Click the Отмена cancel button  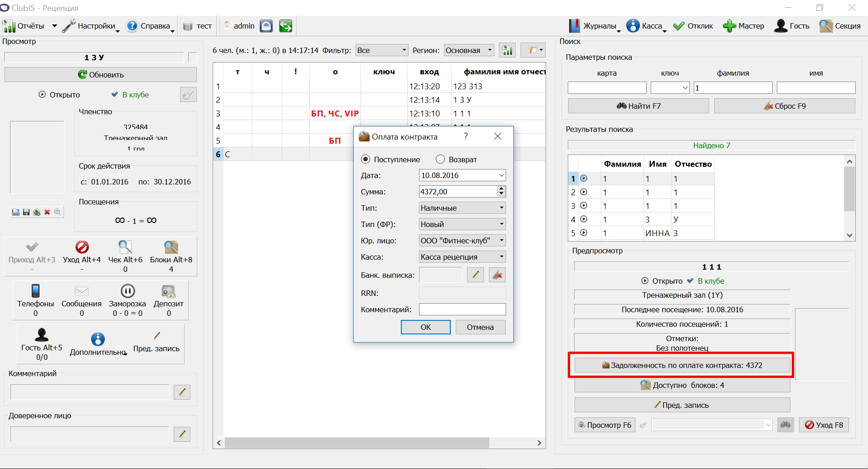(480, 327)
